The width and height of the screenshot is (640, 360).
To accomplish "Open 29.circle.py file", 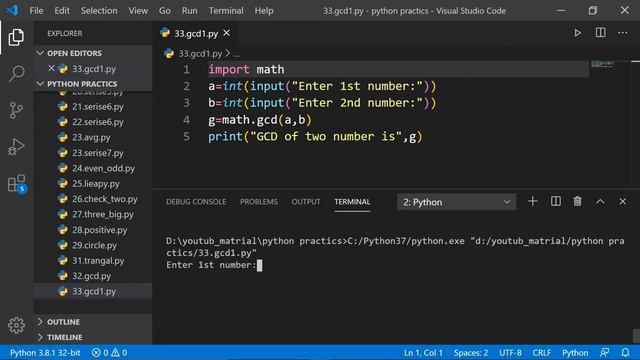I will (93, 245).
